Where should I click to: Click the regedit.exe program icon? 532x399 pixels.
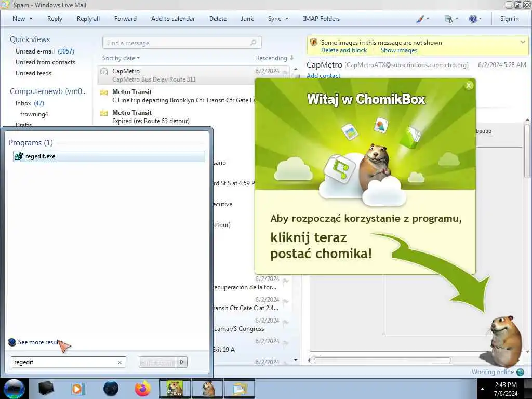19,156
